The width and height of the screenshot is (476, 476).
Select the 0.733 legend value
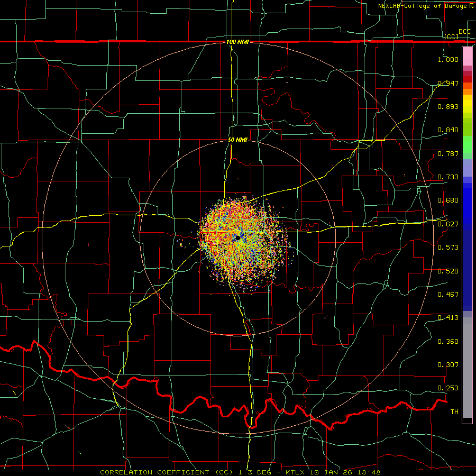click(x=448, y=177)
